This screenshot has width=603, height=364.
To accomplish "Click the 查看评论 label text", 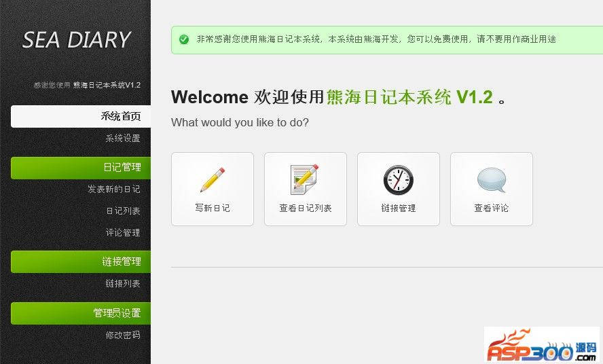I will coord(492,208).
